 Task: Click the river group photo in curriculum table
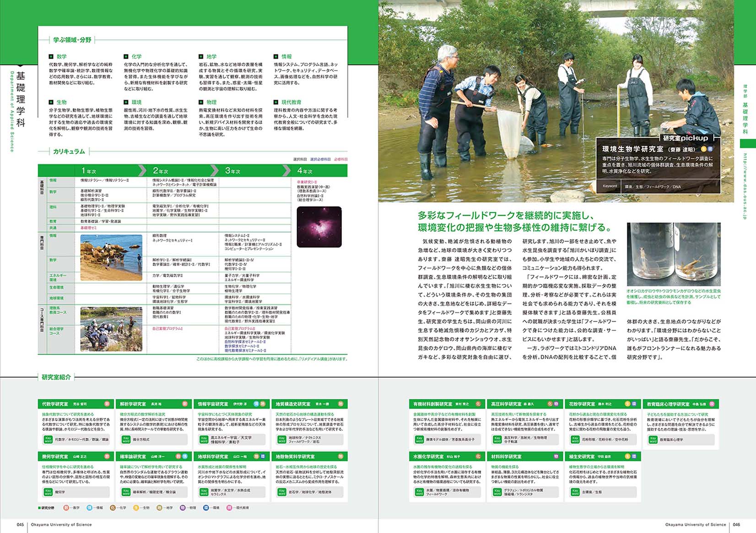pyautogui.click(x=111, y=329)
